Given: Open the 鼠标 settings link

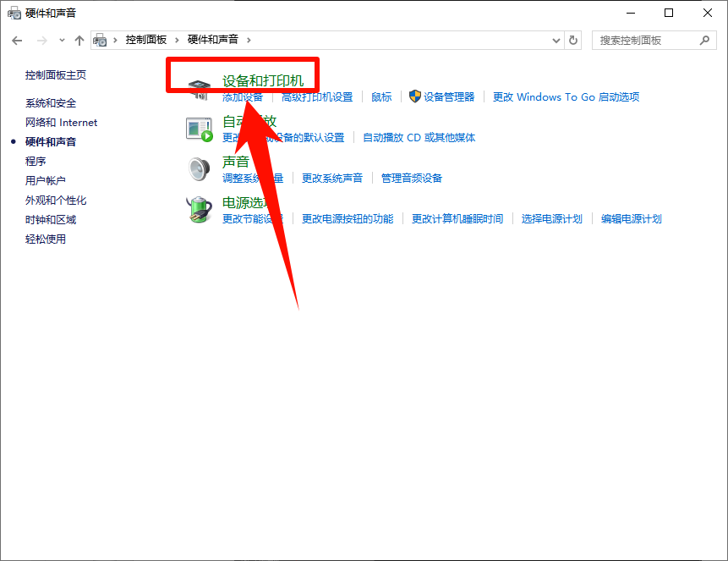Looking at the screenshot, I should click(x=380, y=96).
